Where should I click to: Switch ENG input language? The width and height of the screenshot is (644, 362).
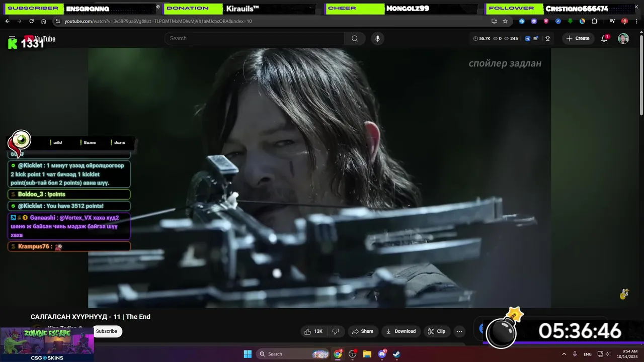tap(588, 354)
